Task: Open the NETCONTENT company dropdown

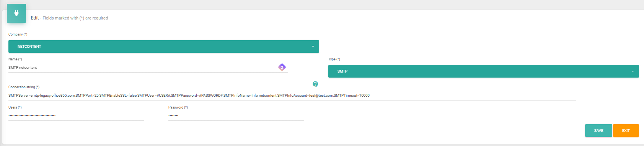Action: 164,46
